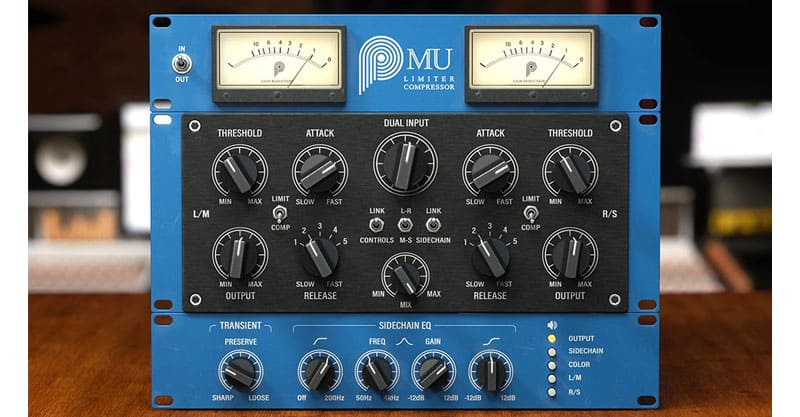Click the R/S channel label beside the knobs
The width and height of the screenshot is (800, 417).
point(610,214)
